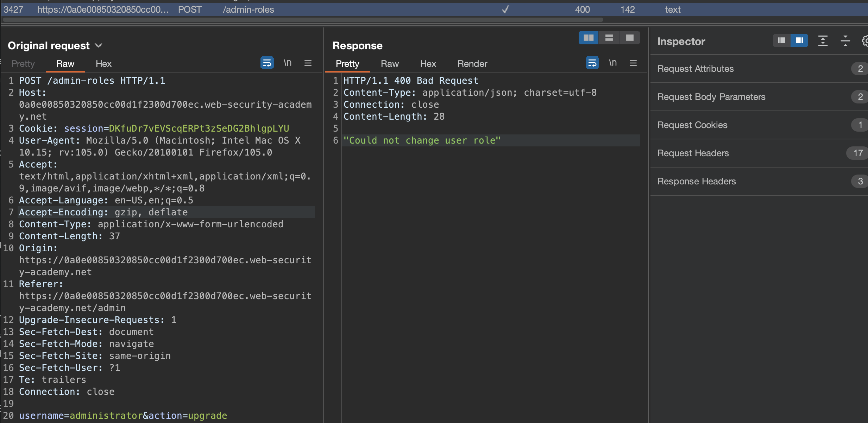Viewport: 868px width, 423px height.
Task: Select side-by-side split layout icon
Action: click(x=589, y=38)
